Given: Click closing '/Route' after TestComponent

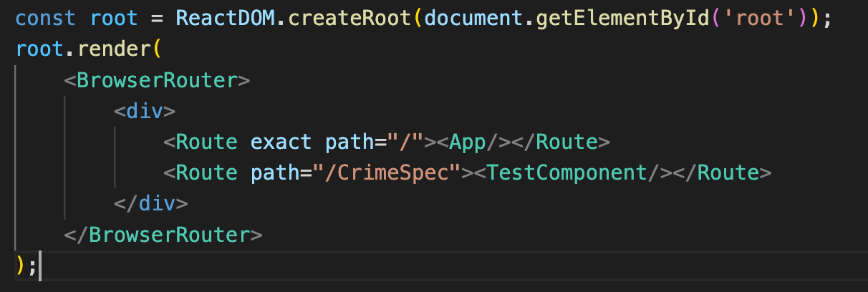Looking at the screenshot, I should 722,172.
